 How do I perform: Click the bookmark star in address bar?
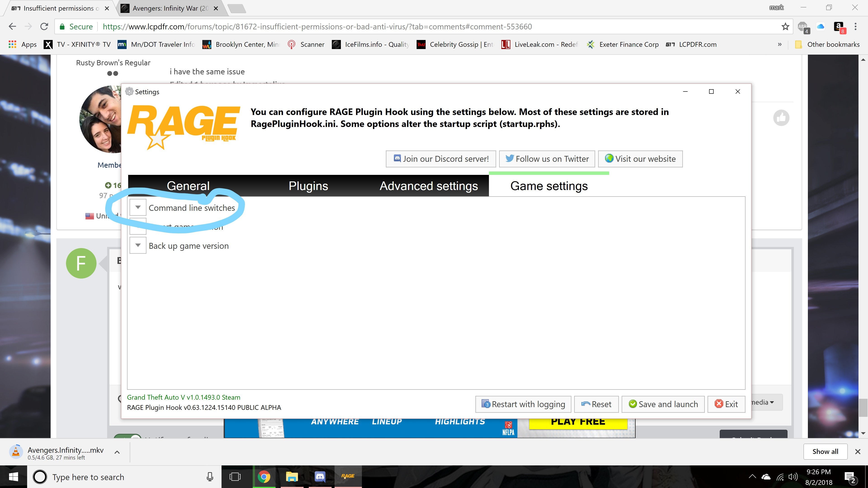click(x=785, y=27)
